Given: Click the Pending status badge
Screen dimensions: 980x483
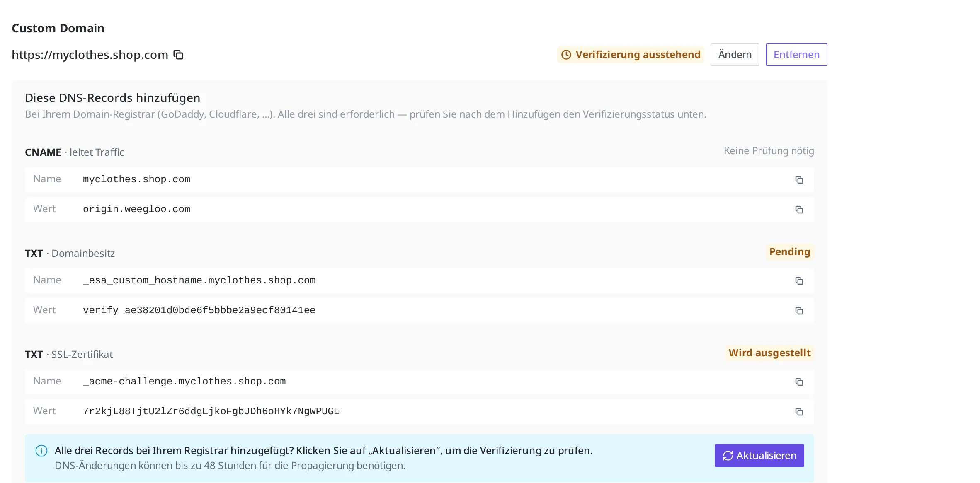Looking at the screenshot, I should click(x=790, y=252).
